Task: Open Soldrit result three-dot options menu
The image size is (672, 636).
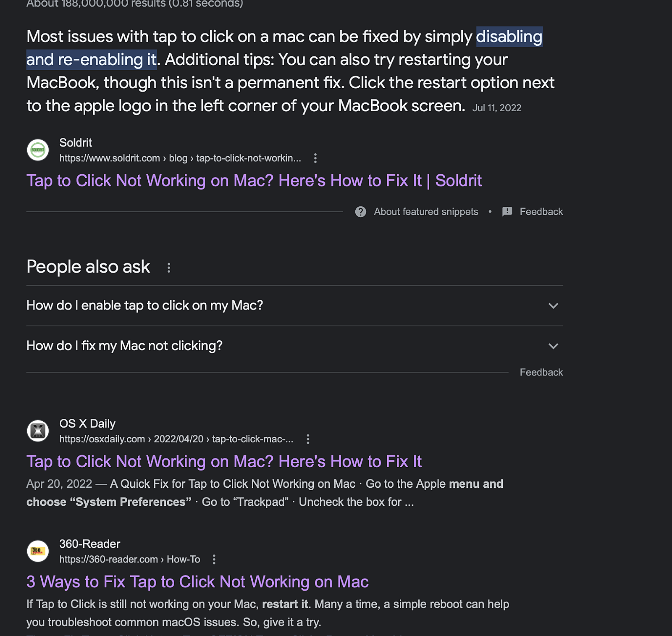Action: pos(315,158)
